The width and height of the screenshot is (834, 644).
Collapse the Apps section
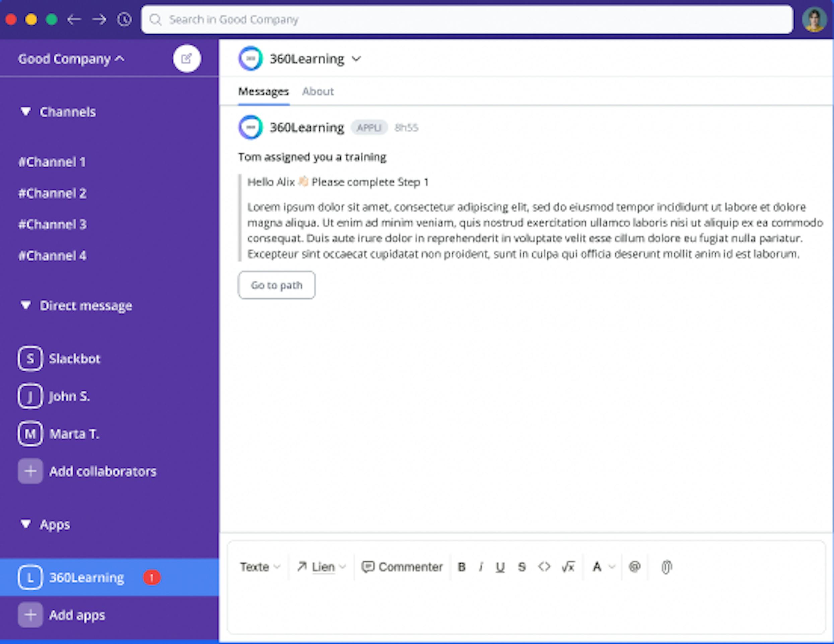click(25, 524)
